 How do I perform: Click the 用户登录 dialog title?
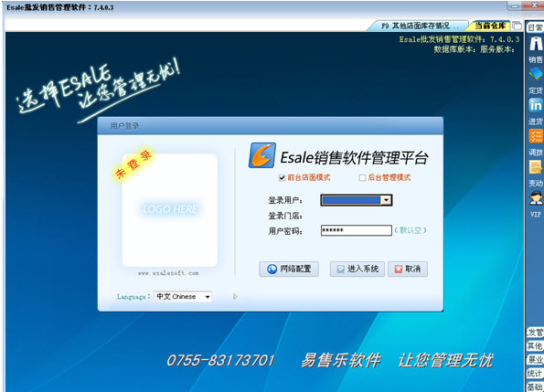(125, 126)
